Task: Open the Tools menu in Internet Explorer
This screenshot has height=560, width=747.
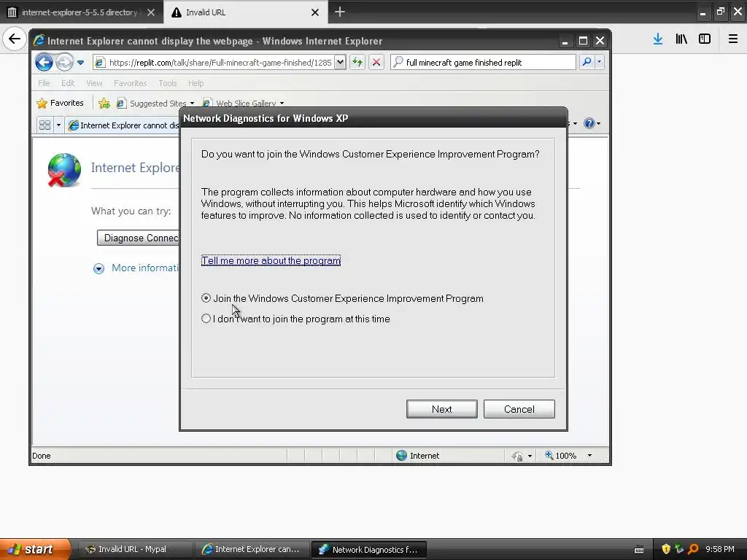Action: [168, 83]
